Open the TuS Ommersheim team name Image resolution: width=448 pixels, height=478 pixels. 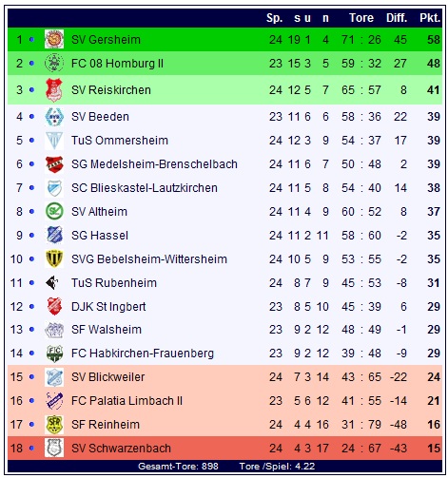point(120,141)
